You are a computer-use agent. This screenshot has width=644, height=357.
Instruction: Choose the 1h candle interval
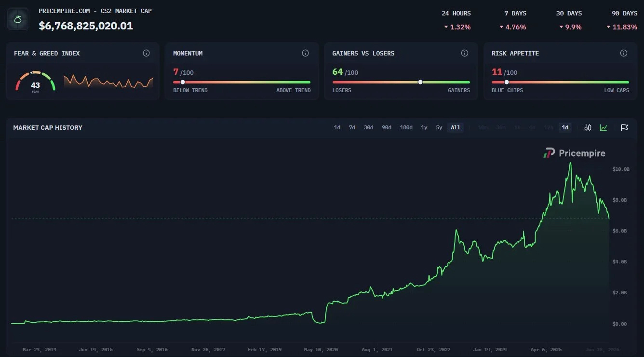(517, 128)
